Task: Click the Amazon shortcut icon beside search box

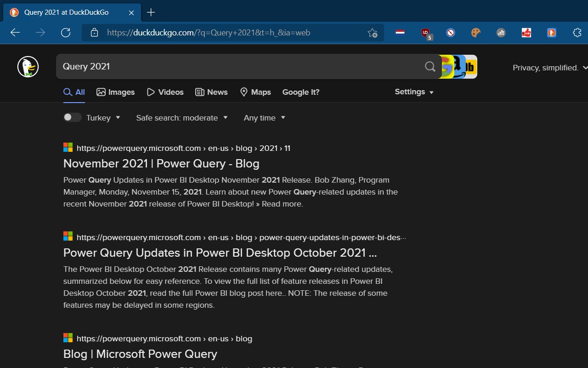Action: [459, 67]
